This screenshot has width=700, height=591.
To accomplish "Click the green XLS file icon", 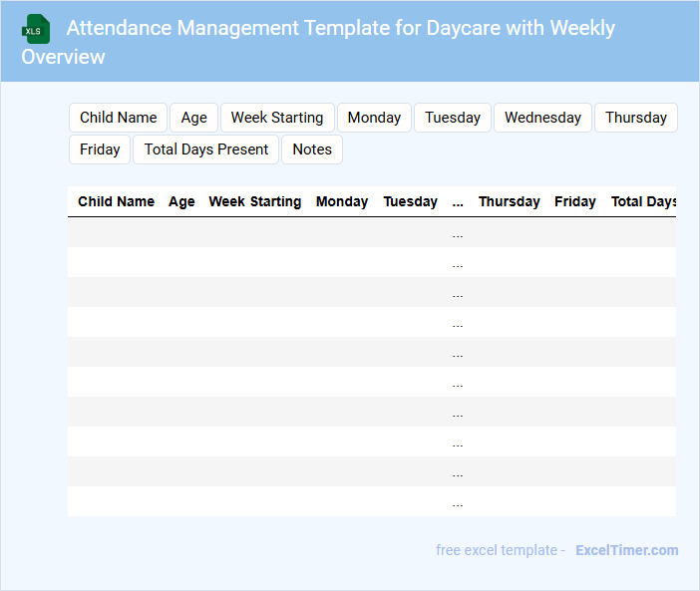I will pyautogui.click(x=37, y=29).
